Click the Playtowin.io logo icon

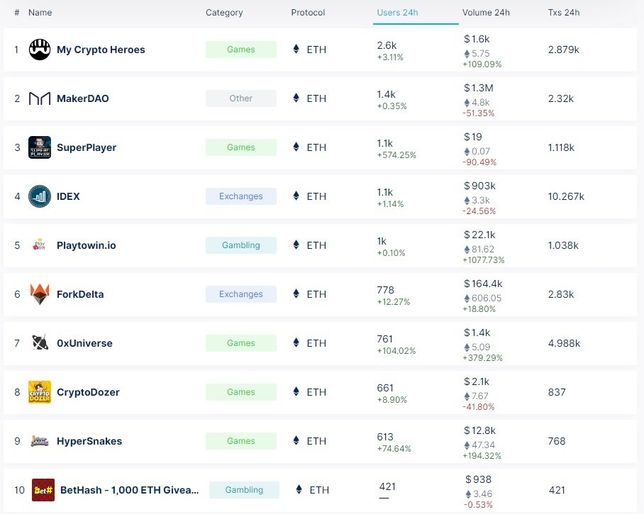40,245
